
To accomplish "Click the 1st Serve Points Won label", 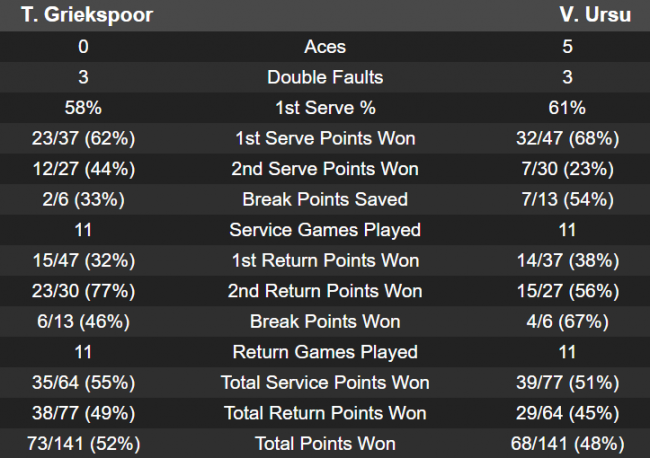I will click(325, 138).
